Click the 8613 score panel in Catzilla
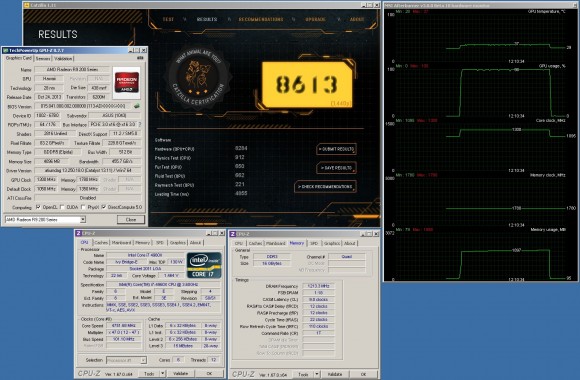580x380 pixels. pyautogui.click(x=307, y=85)
